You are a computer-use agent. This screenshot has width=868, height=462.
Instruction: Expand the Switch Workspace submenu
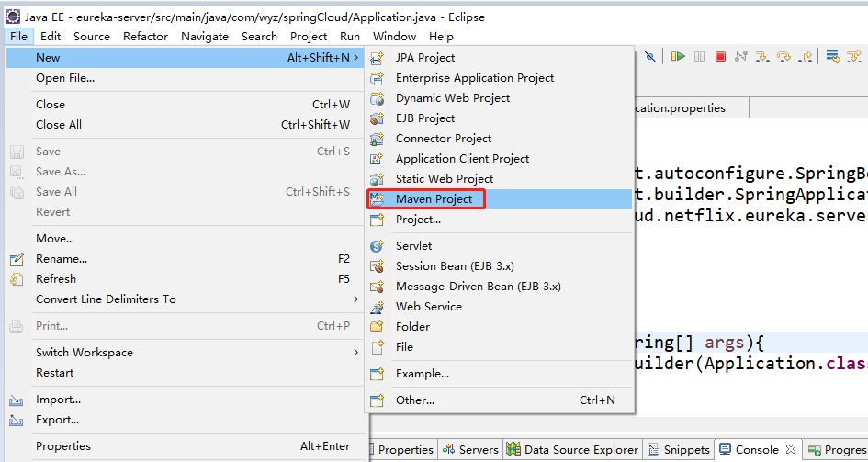click(x=356, y=353)
